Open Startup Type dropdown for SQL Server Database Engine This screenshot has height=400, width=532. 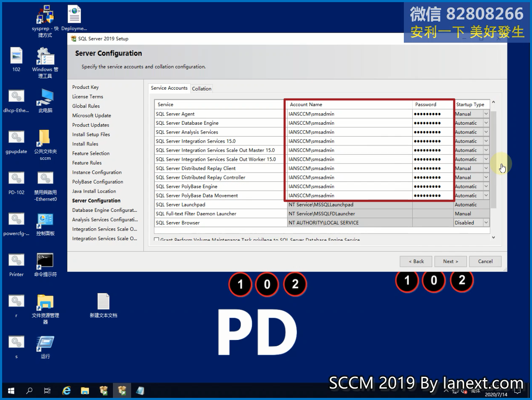[x=486, y=123]
